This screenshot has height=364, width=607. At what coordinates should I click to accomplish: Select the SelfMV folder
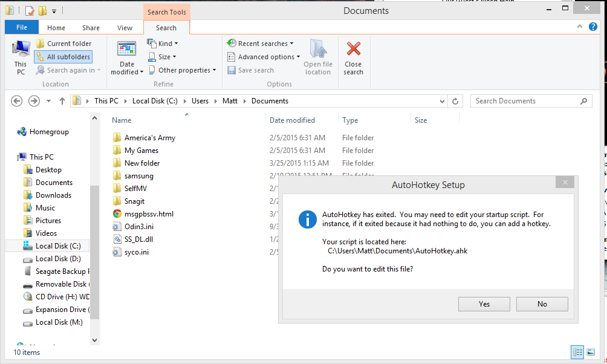[135, 189]
